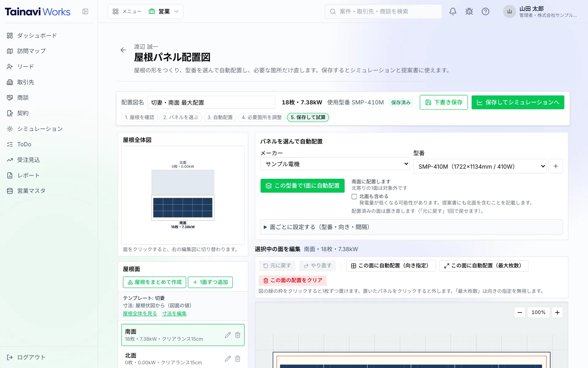588x368 pixels.
Task: Click 保存してシミュレーションへ button
Action: click(x=518, y=102)
